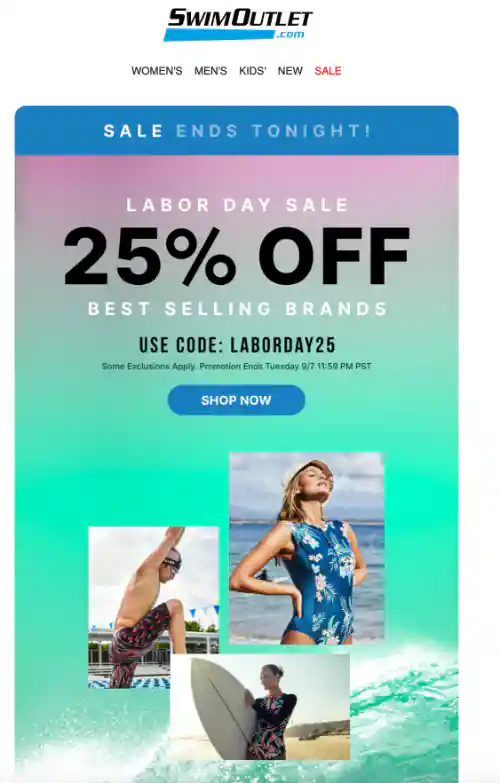Image resolution: width=500 pixels, height=783 pixels.
Task: Click the 25% OFF headline
Action: coord(237,256)
